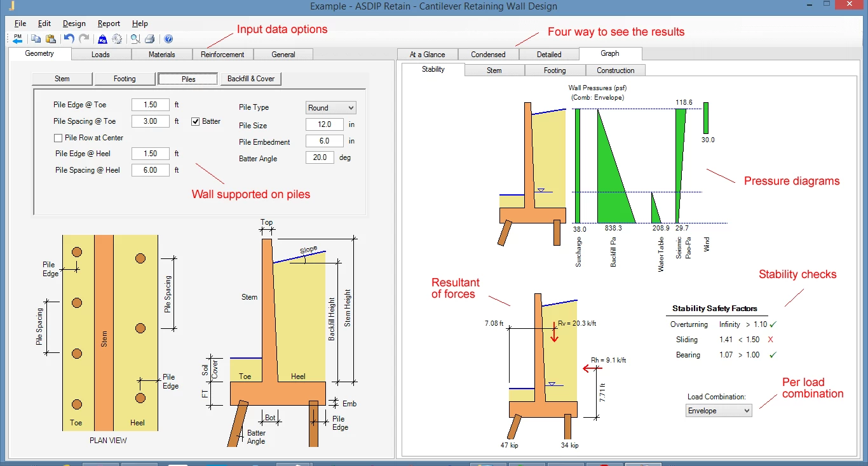868x466 pixels.
Task: Open the Construction graph sub-tab
Action: click(x=616, y=70)
